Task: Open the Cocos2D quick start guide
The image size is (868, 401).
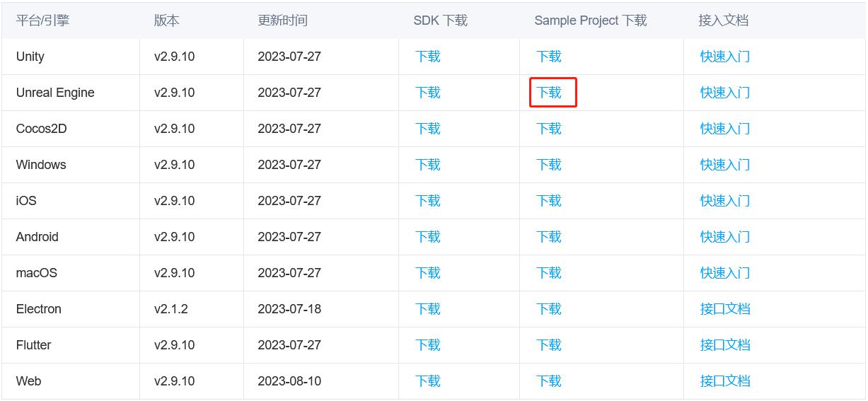Action: tap(725, 129)
